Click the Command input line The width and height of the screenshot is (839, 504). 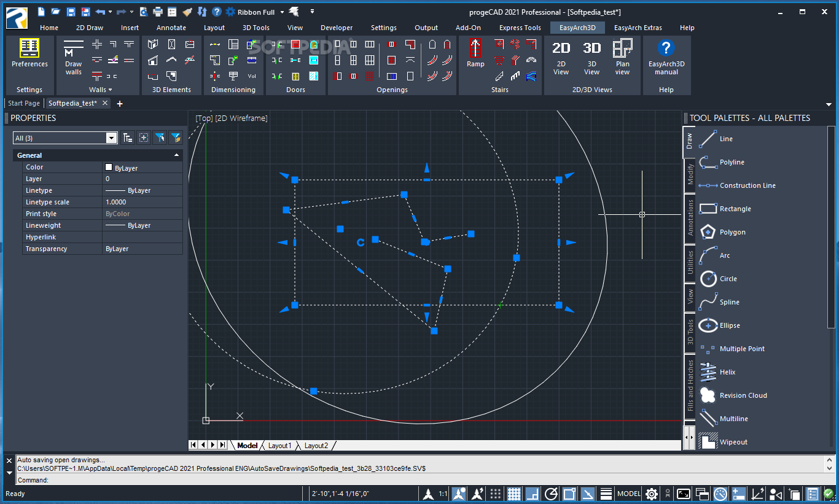(419, 480)
